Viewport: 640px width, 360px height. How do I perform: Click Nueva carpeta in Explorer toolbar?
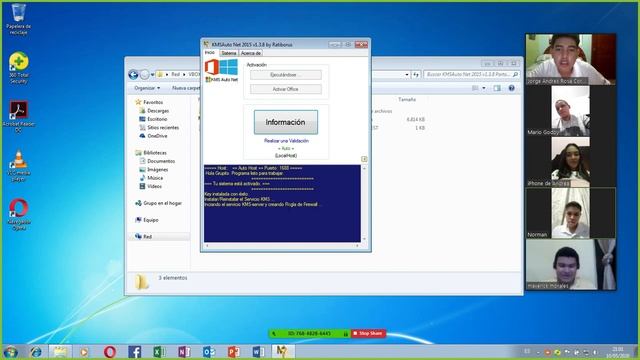(x=186, y=88)
